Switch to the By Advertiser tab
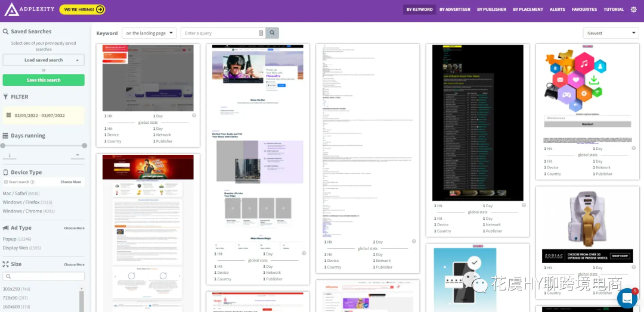The image size is (644, 312). coord(454,10)
